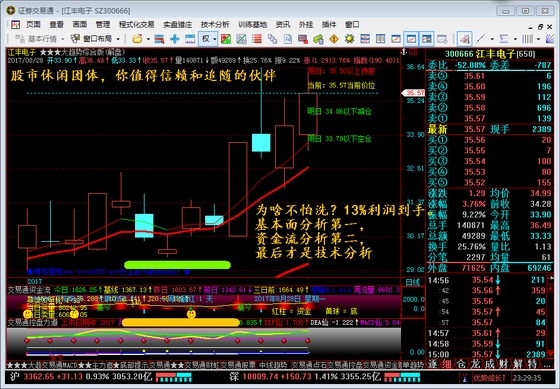The width and height of the screenshot is (560, 389).
Task: Click the yellow diamond warning icon
Action: 334,39
